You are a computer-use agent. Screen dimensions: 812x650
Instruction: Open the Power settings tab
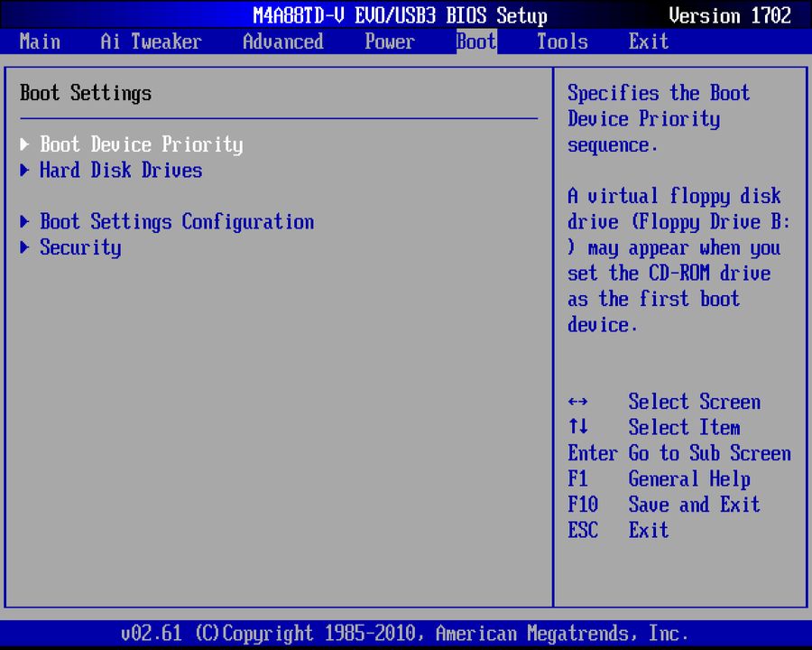(x=389, y=42)
